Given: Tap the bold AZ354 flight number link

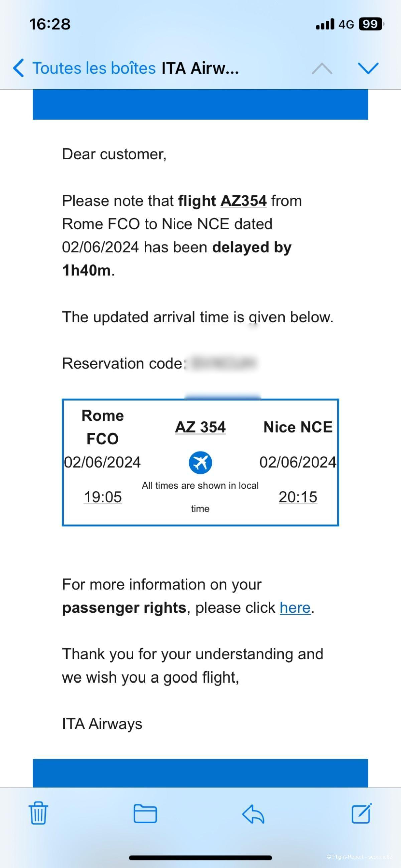Looking at the screenshot, I should 243,201.
